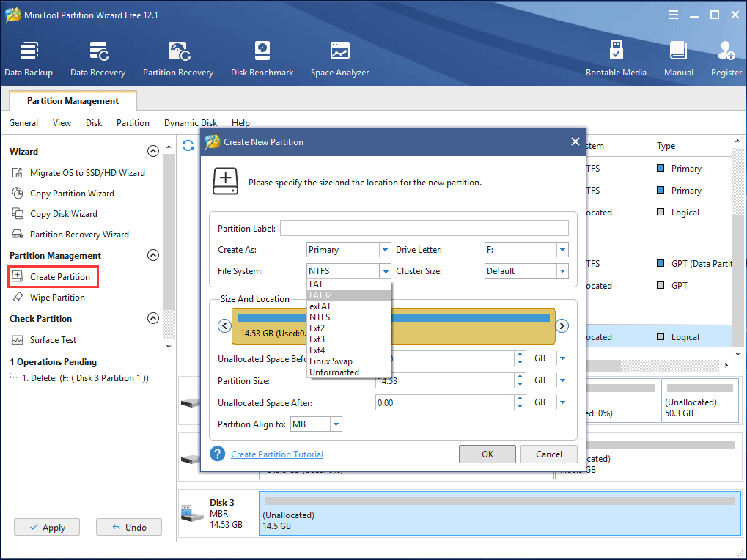Choose exFAT in the file system list
The width and height of the screenshot is (747, 560).
319,306
